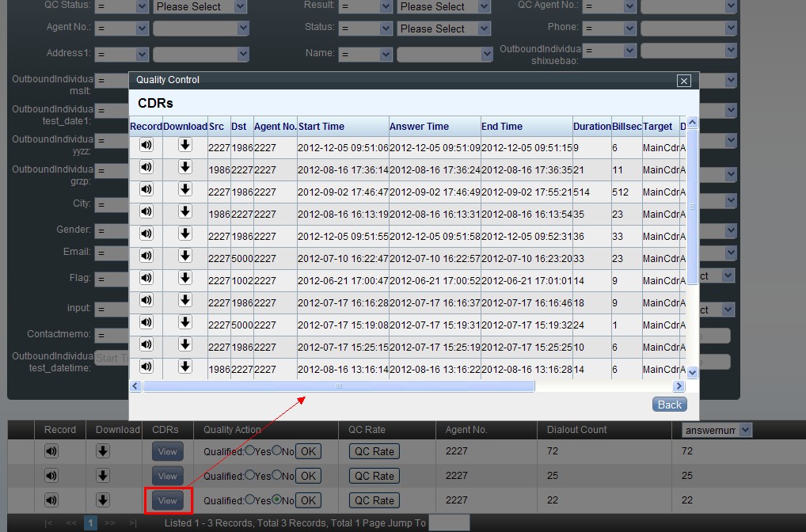Expand the Agent No. operator dropdown
Screen dimensions: 806x532
click(143, 28)
